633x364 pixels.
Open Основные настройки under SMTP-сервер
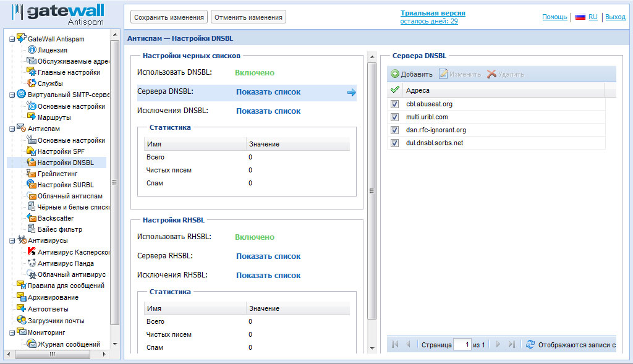tap(71, 106)
